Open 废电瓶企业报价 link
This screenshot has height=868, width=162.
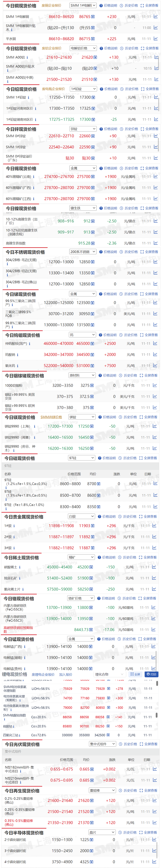53,89
